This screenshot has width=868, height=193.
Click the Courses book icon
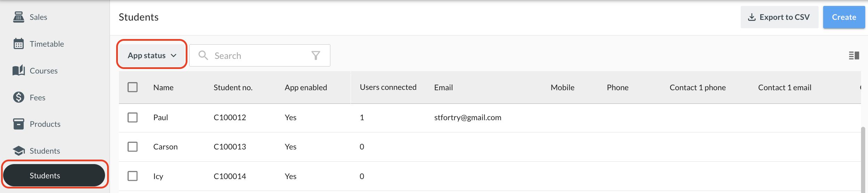point(18,70)
